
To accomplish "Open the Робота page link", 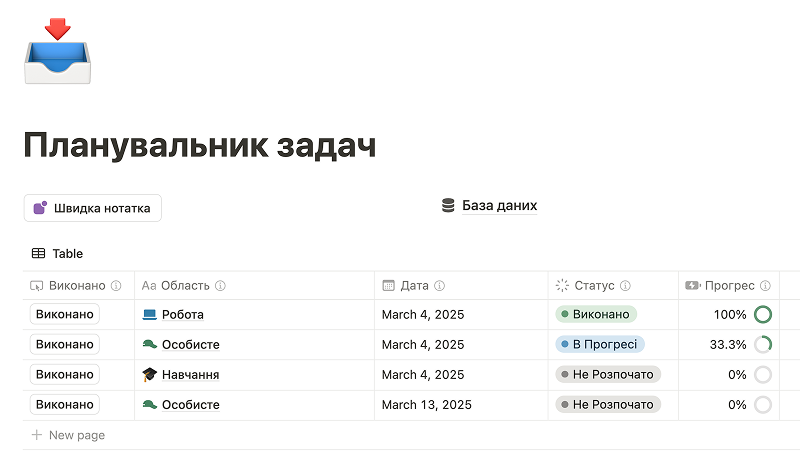I will click(183, 314).
